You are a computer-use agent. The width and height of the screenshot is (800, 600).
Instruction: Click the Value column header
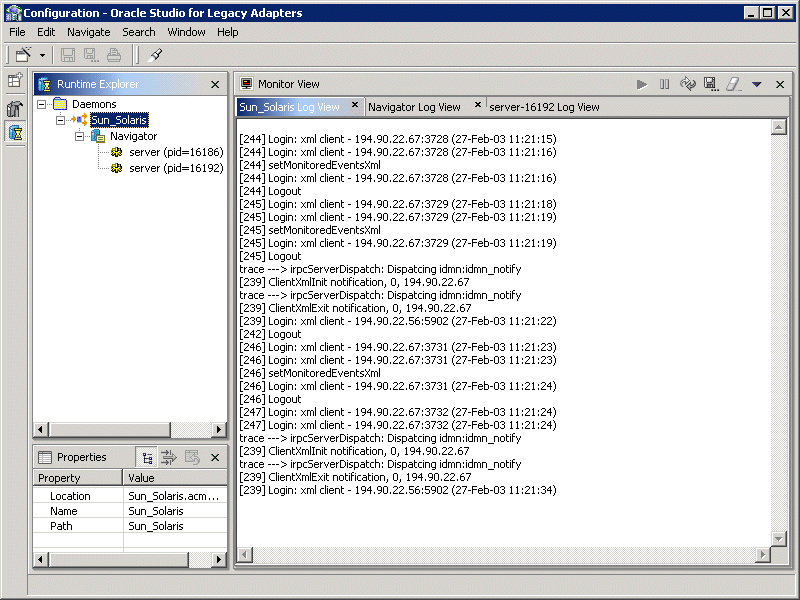tap(175, 478)
